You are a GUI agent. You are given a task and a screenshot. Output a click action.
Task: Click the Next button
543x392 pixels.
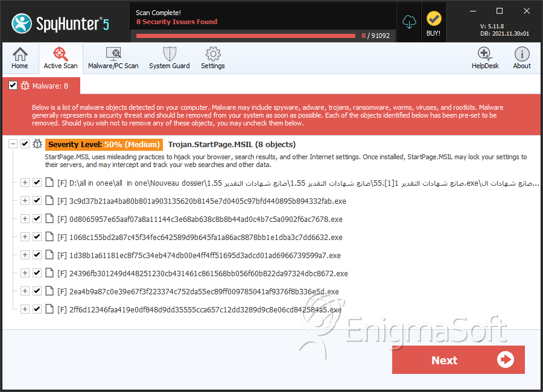coord(458,360)
